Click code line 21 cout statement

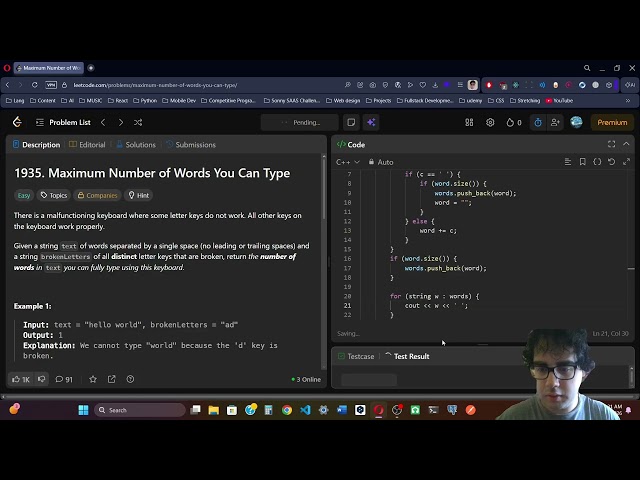pyautogui.click(x=436, y=306)
